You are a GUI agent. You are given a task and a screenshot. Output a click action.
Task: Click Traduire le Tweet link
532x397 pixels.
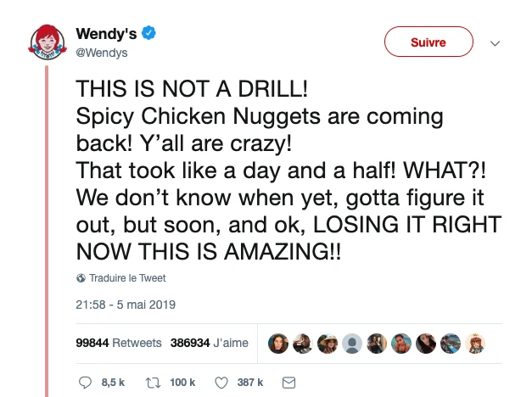(127, 278)
